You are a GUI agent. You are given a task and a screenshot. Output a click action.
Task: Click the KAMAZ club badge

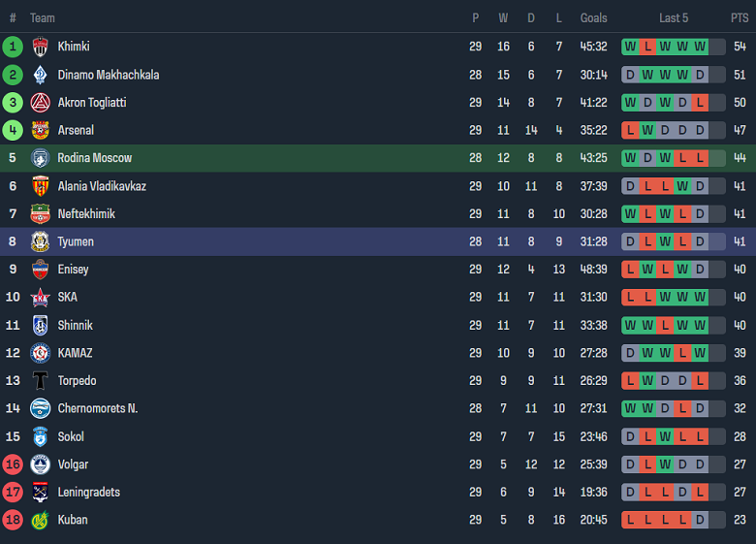point(40,353)
